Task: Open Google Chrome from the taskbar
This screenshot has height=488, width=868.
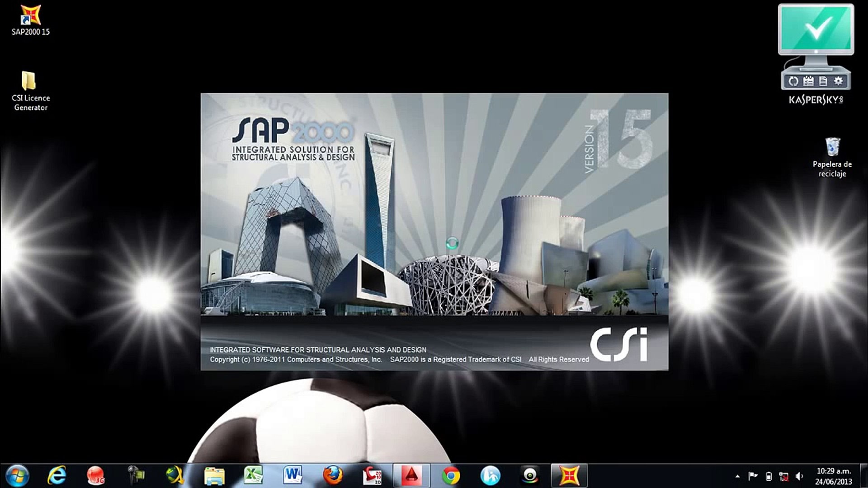Action: [x=452, y=475]
